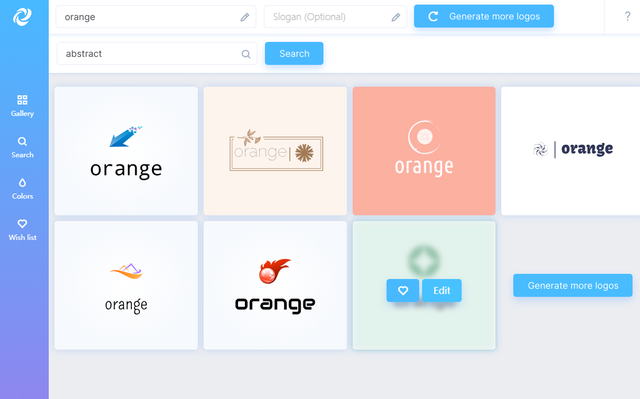This screenshot has width=640, height=399.
Task: Focus the keyword field containing abstract
Action: [x=157, y=53]
